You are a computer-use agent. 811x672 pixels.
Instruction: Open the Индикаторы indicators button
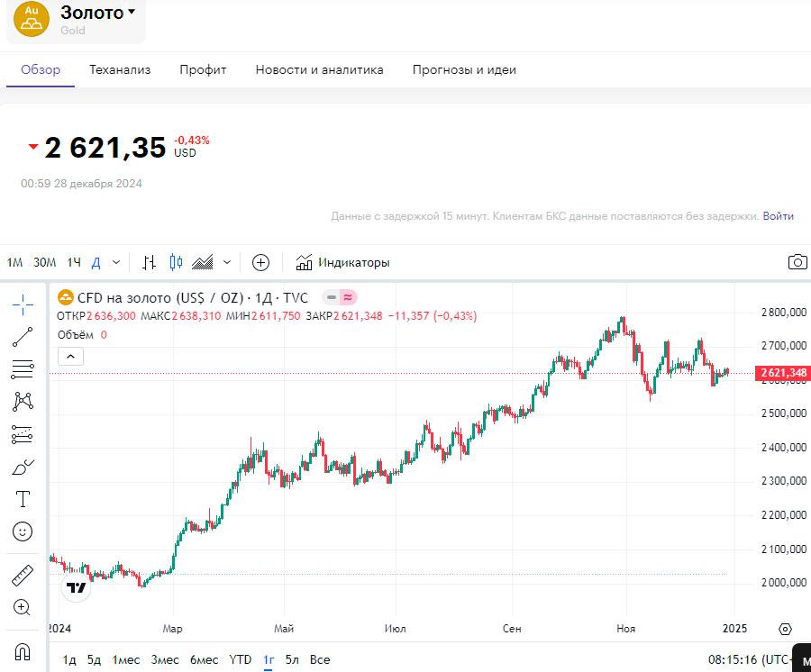(x=343, y=262)
